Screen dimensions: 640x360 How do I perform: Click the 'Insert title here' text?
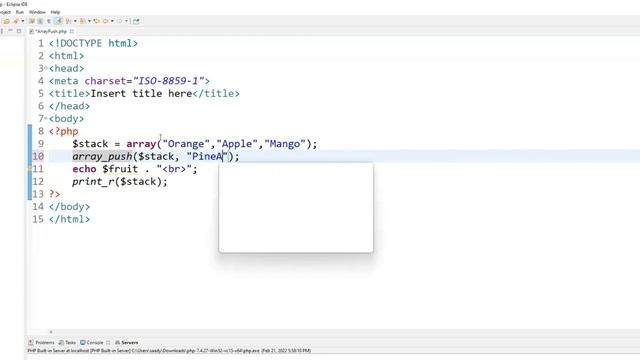point(141,93)
